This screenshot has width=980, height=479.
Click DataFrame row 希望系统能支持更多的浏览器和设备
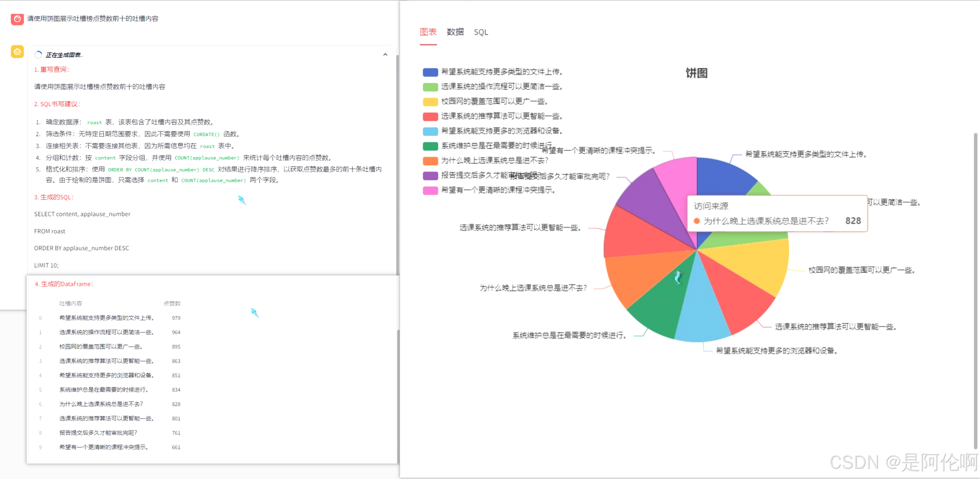pos(107,375)
